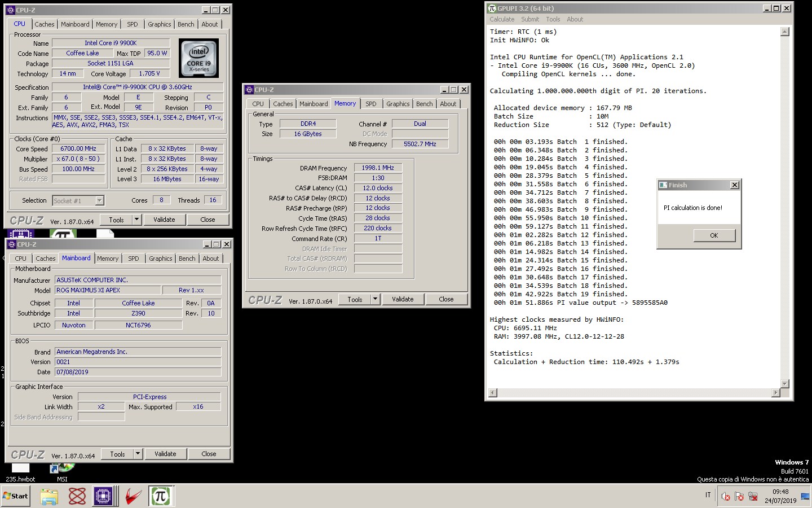This screenshot has height=508, width=812.
Task: Click OK in the Finish dialog
Action: coord(714,235)
